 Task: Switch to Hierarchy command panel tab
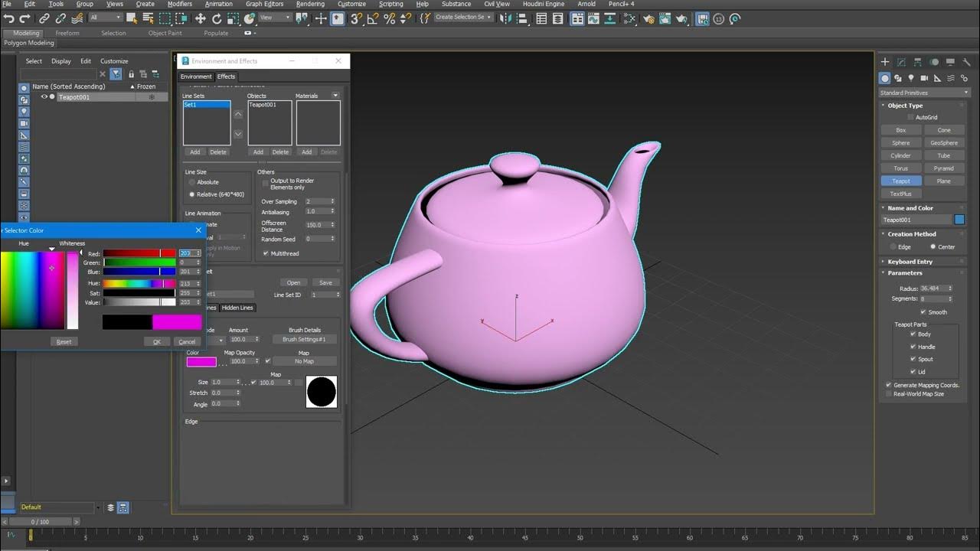pyautogui.click(x=917, y=62)
